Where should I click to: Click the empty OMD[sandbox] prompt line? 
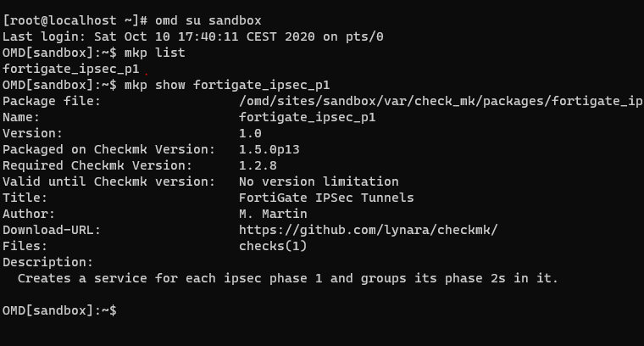pyautogui.click(x=59, y=310)
